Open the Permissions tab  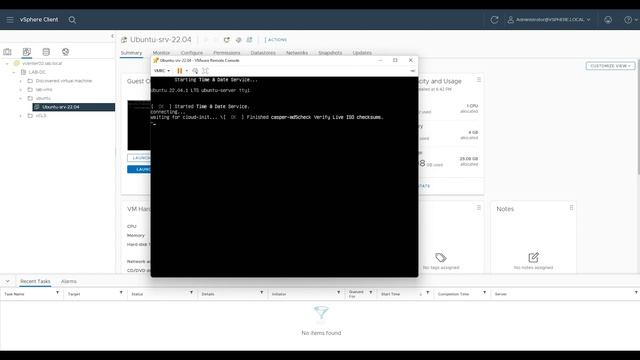point(227,53)
